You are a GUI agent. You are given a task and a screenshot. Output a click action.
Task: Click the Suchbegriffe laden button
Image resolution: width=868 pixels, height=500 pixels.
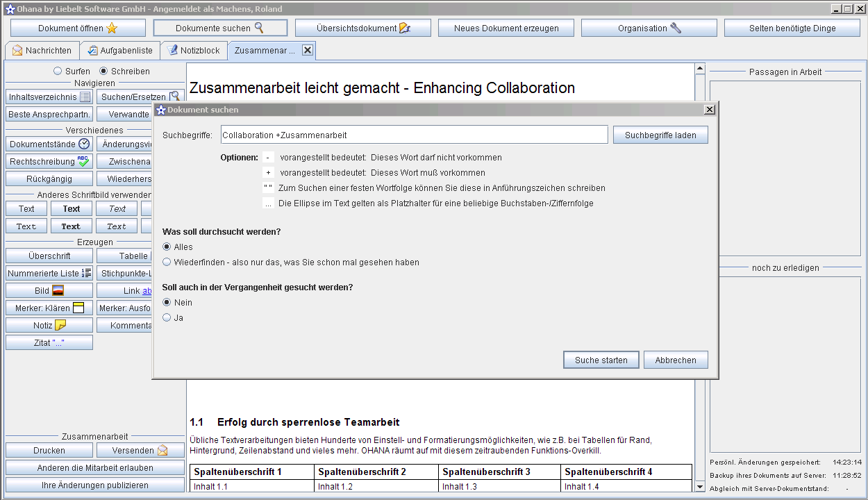(660, 135)
